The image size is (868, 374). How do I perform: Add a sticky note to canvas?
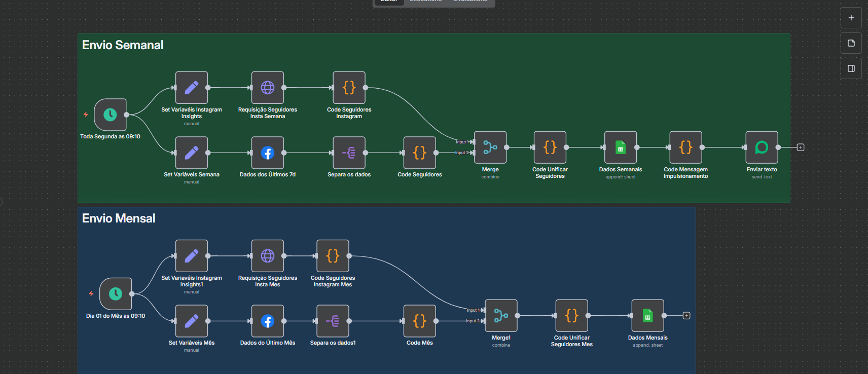[x=851, y=43]
